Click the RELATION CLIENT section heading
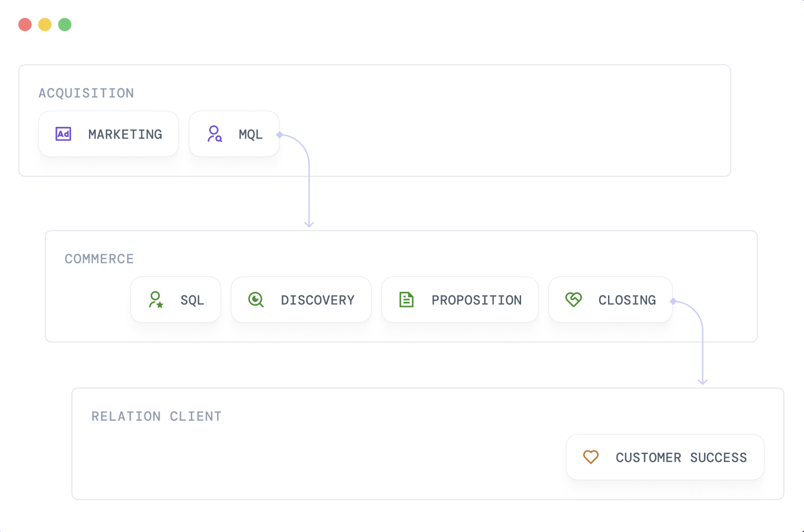This screenshot has height=532, width=804. [156, 417]
